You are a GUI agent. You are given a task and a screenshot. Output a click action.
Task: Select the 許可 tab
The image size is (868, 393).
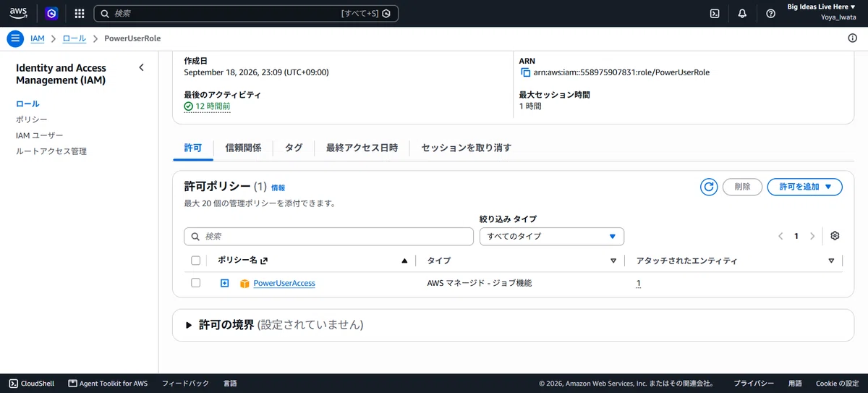pyautogui.click(x=193, y=148)
